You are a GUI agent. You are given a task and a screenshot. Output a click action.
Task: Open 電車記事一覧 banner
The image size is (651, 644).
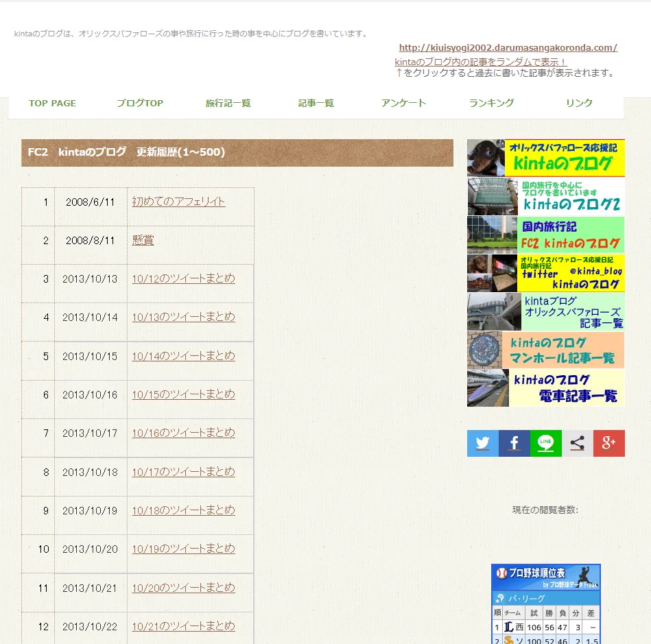545,387
